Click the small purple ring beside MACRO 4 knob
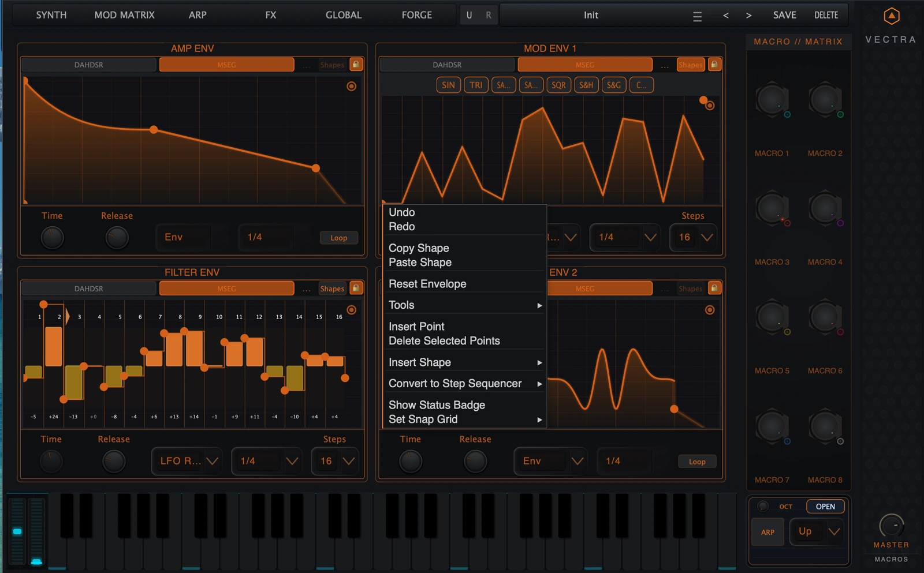This screenshot has height=573, width=924. (840, 223)
